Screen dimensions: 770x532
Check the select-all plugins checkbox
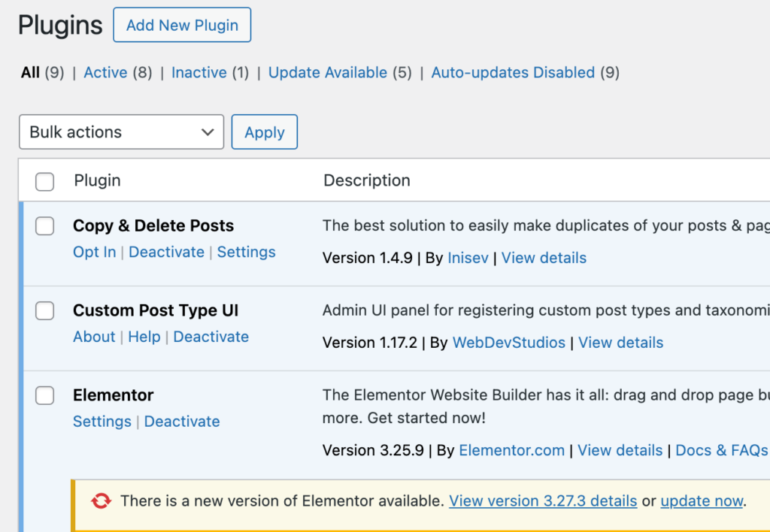tap(45, 181)
